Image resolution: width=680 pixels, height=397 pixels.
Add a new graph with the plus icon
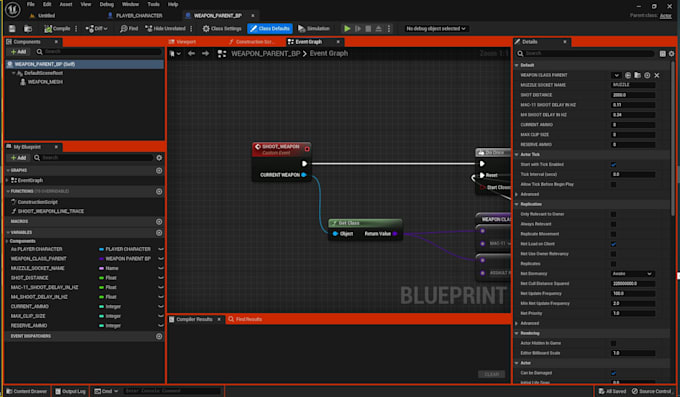(x=159, y=171)
